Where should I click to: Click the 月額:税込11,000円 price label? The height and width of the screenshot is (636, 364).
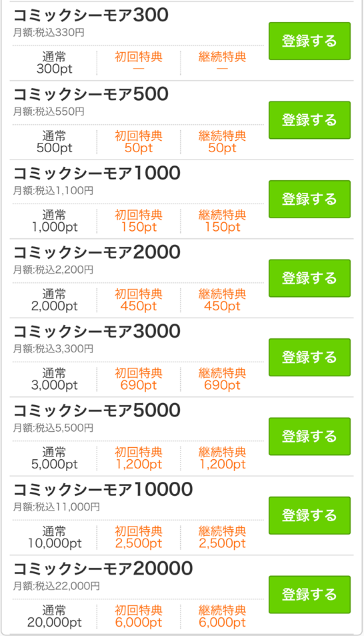[x=57, y=507]
